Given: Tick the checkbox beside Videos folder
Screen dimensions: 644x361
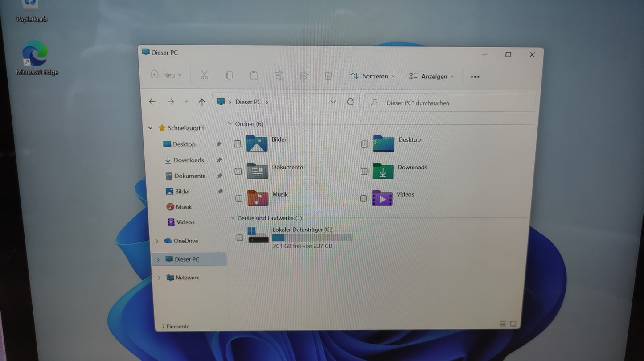Looking at the screenshot, I should pos(363,198).
